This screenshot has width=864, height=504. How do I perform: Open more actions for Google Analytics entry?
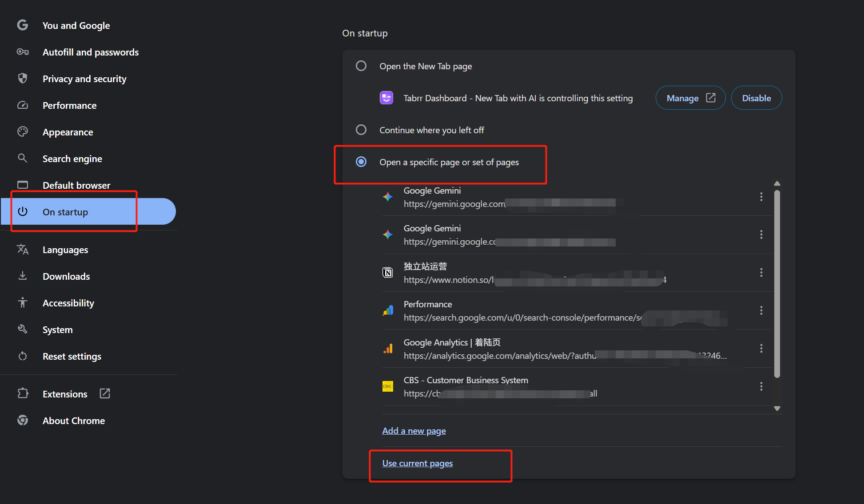(x=761, y=349)
